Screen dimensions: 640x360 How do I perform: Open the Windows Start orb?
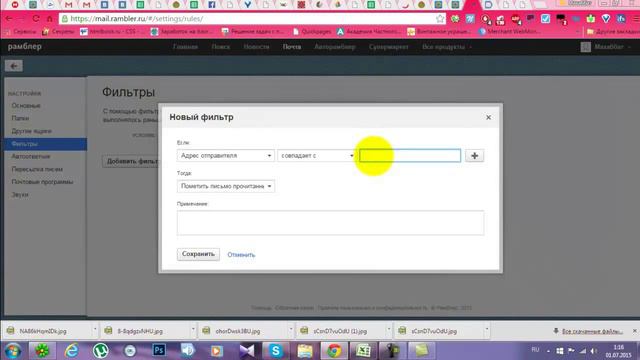12,351
